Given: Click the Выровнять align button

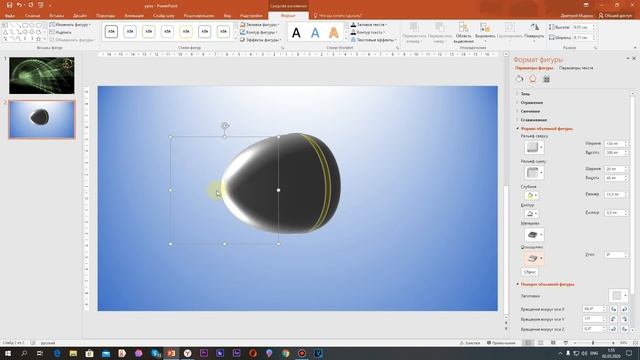Looking at the screenshot, I should click(x=485, y=32).
